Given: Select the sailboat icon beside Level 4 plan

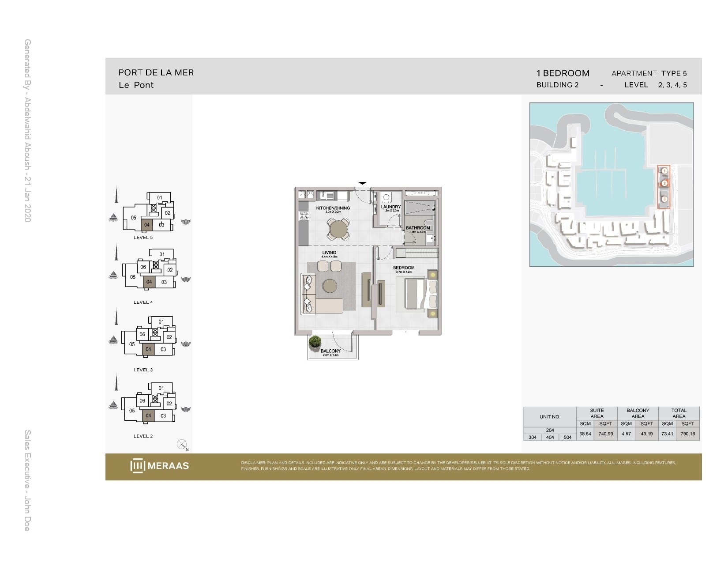Looking at the screenshot, I should click(x=113, y=275).
